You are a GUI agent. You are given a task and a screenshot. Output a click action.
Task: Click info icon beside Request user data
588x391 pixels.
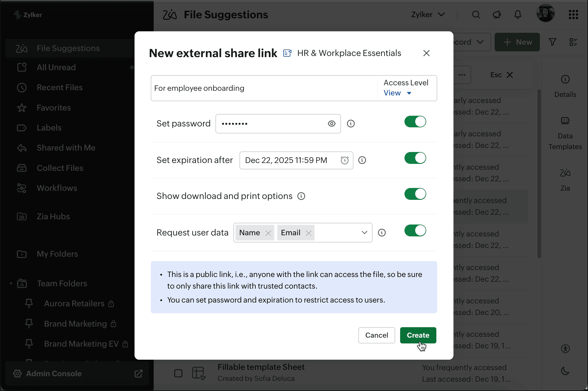point(382,233)
